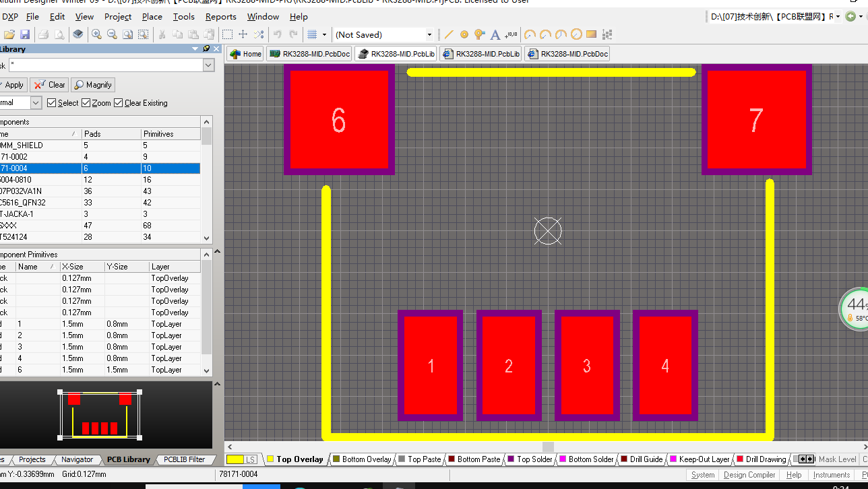Open the 3D layer stack icon
The height and width of the screenshot is (489, 868).
pos(78,34)
